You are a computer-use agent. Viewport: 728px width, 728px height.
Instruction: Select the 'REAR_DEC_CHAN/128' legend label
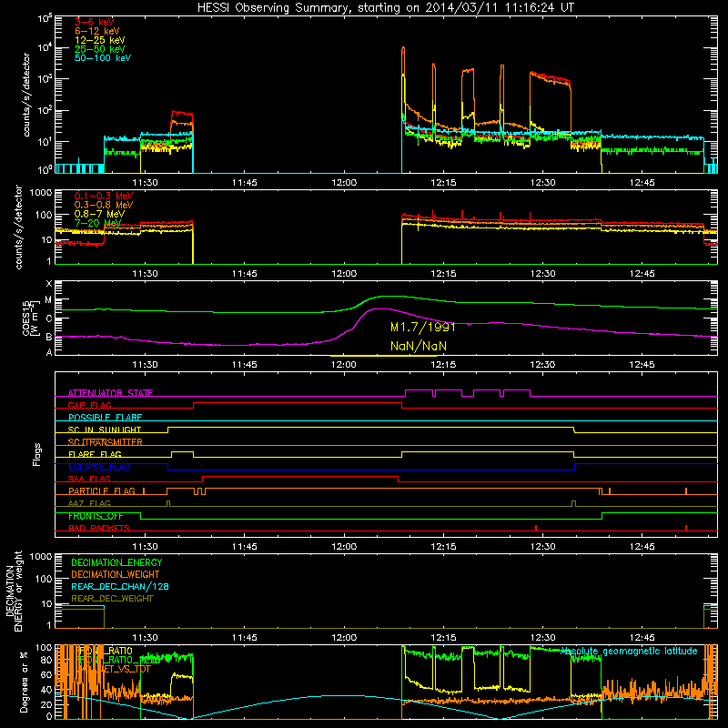tap(120, 586)
